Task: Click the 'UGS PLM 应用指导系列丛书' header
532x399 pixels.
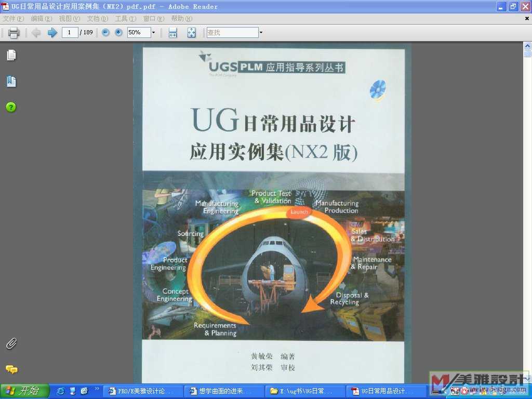Action: 272,65
